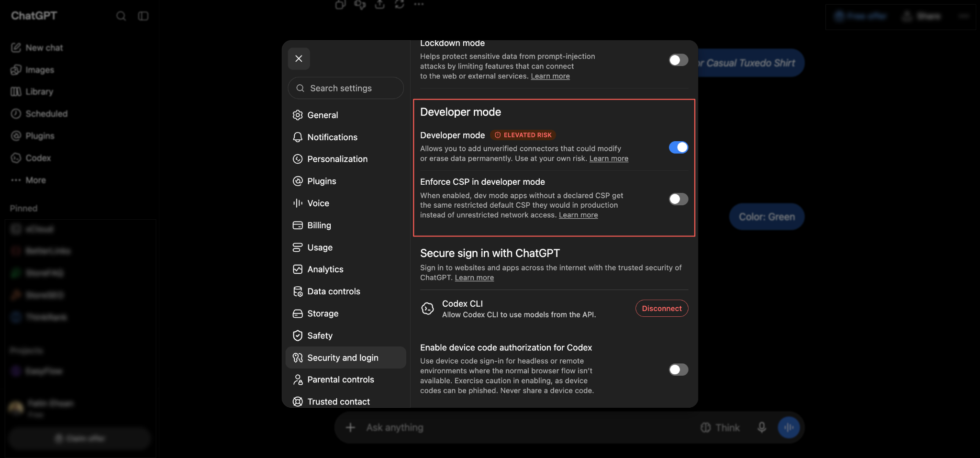This screenshot has height=458, width=980.
Task: Open Plugins in the left sidebar
Action: [33, 136]
